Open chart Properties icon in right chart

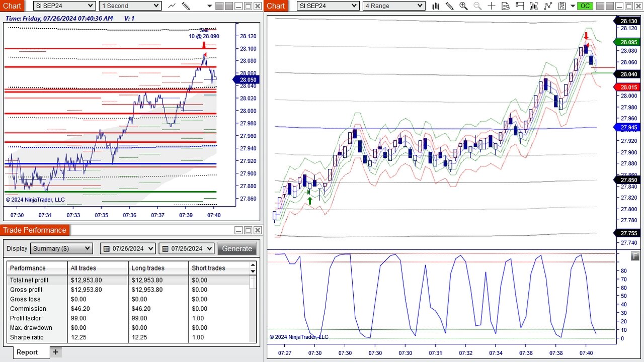[562, 6]
